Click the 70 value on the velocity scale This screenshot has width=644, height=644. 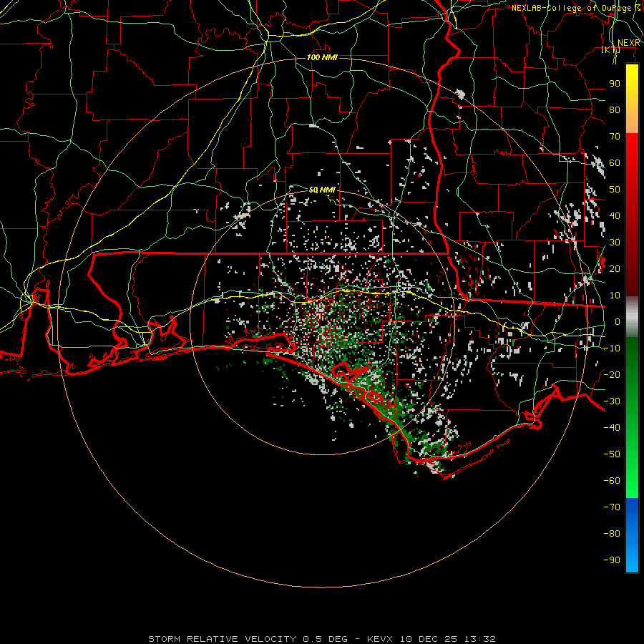pos(615,137)
